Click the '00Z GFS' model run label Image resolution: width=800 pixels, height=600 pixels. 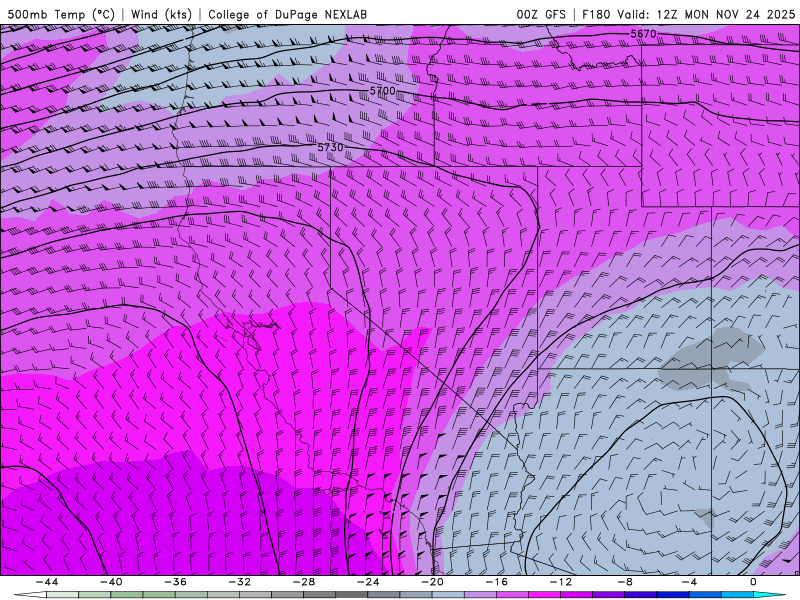541,14
